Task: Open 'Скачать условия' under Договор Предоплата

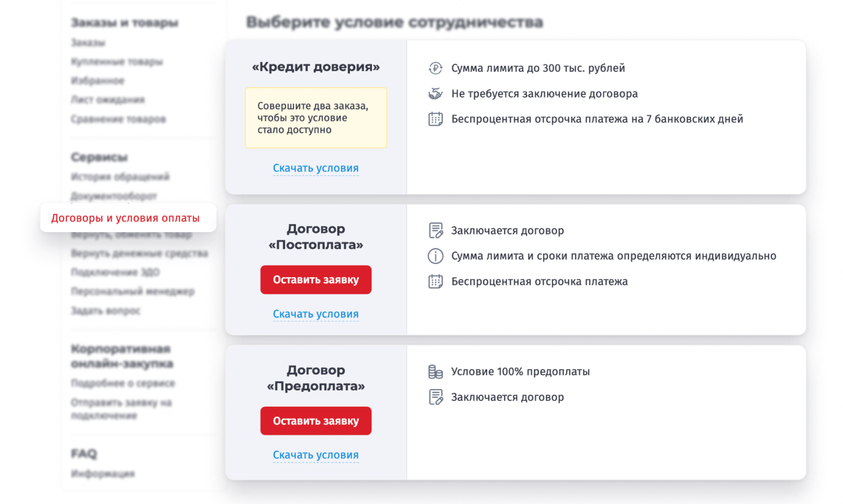Action: 316,455
